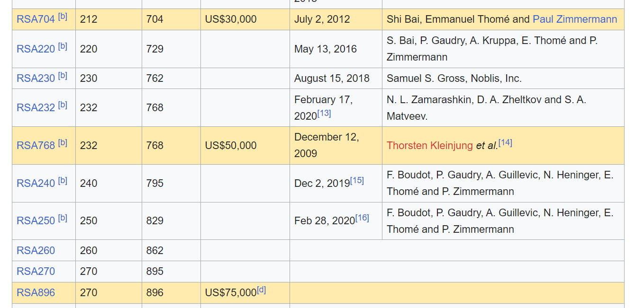Jump to citation 13 reference
Viewport: 644px width, 308px height.
point(324,114)
